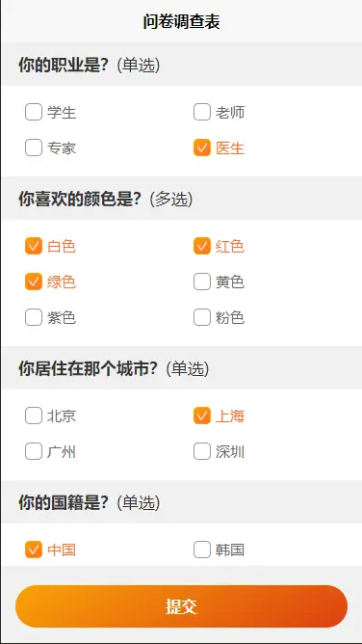Check the 学生 occupation checkbox
Screen dimensions: 362x644
(34, 112)
